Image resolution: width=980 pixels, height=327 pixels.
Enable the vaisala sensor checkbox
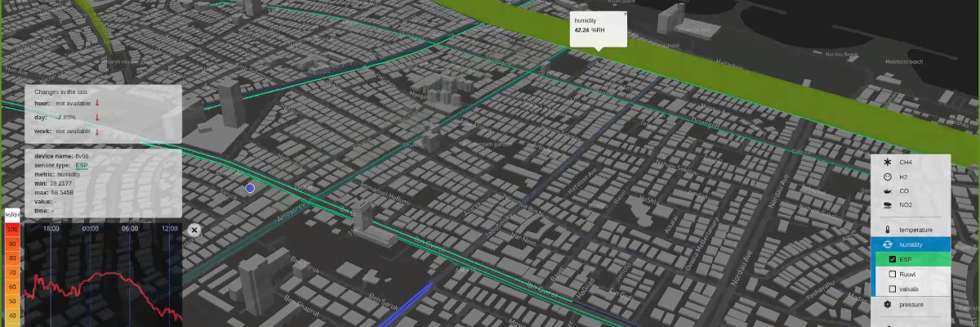pyautogui.click(x=893, y=289)
